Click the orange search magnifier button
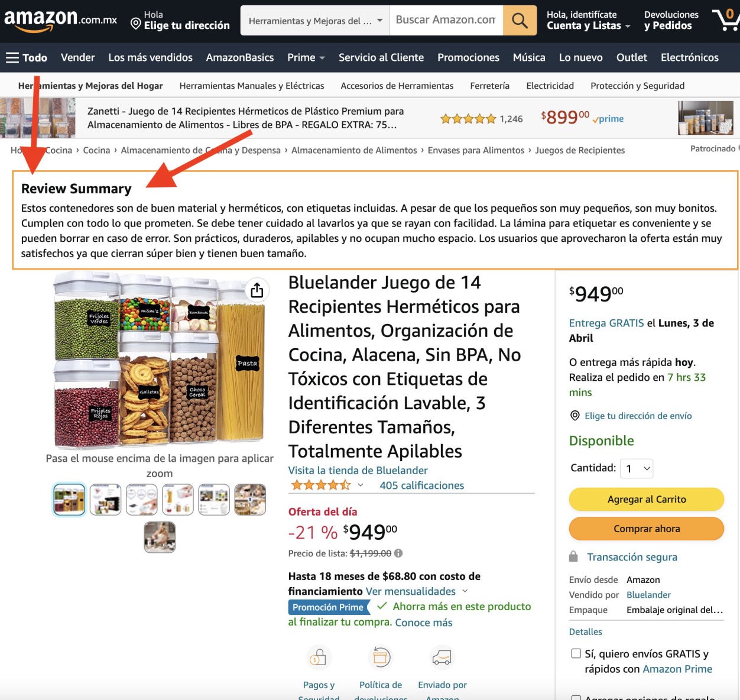740x700 pixels. [520, 21]
